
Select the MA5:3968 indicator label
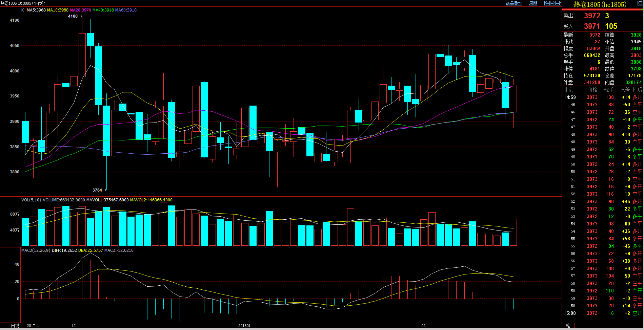(36, 10)
